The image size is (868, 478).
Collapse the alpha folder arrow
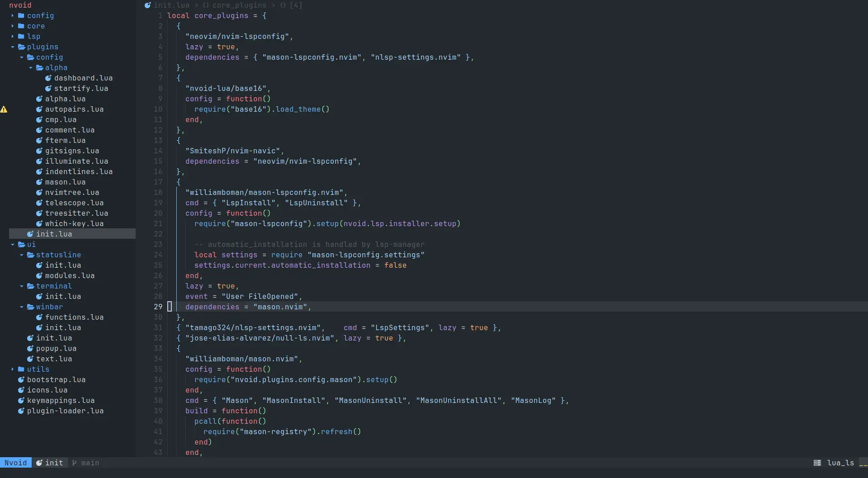(31, 68)
